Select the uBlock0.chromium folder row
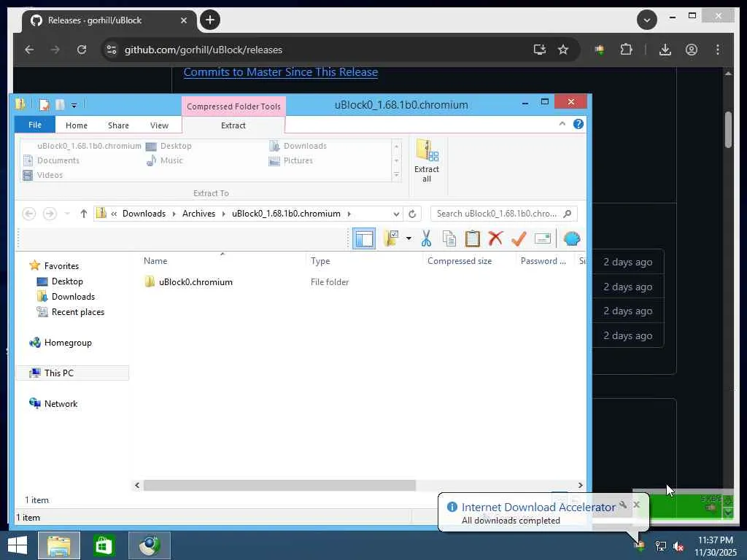Image resolution: width=747 pixels, height=560 pixels. [196, 282]
